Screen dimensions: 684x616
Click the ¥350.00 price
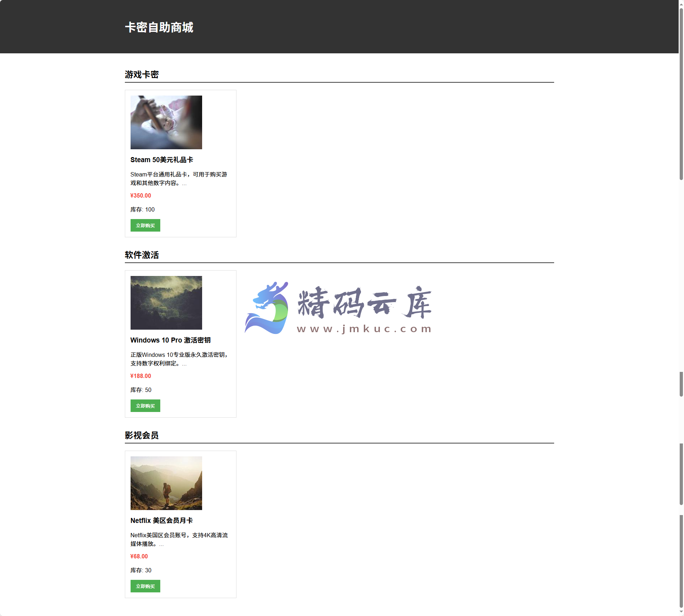(x=141, y=195)
